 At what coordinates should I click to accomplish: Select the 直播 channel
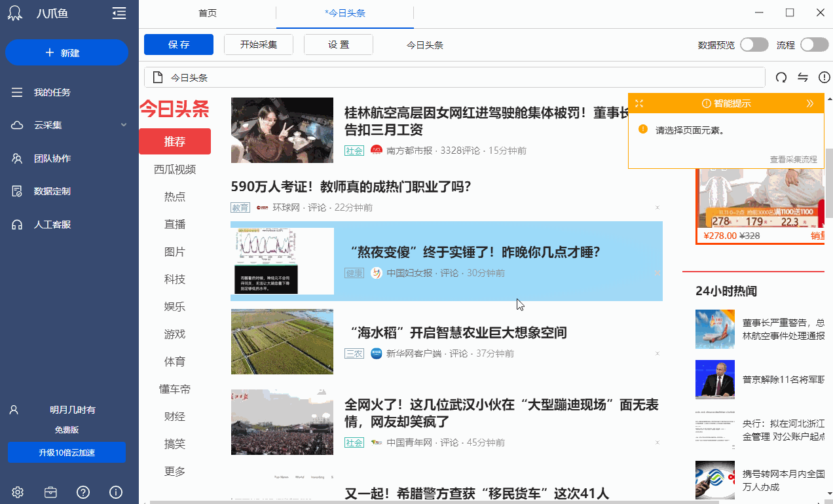[x=175, y=225]
